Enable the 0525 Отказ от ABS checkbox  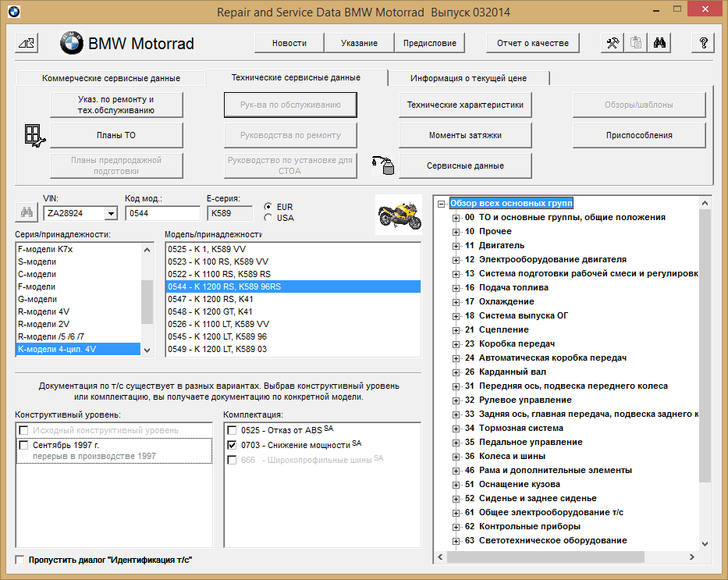pos(232,430)
